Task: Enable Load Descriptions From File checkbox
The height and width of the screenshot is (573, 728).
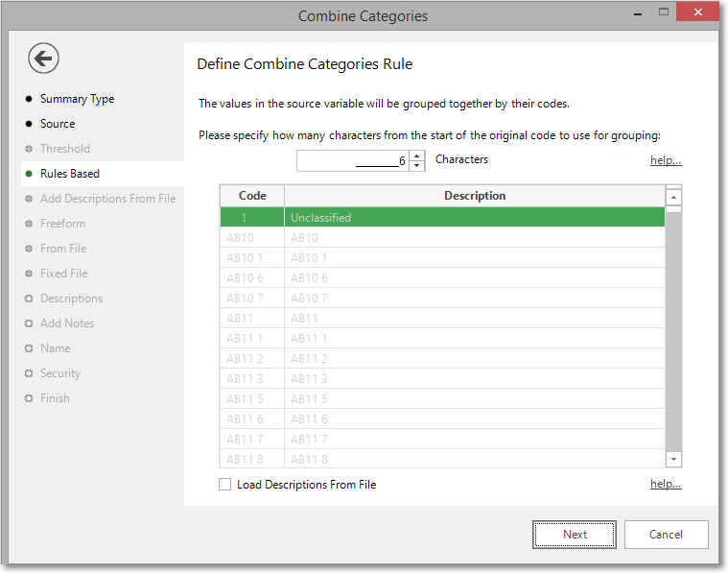Action: [225, 485]
